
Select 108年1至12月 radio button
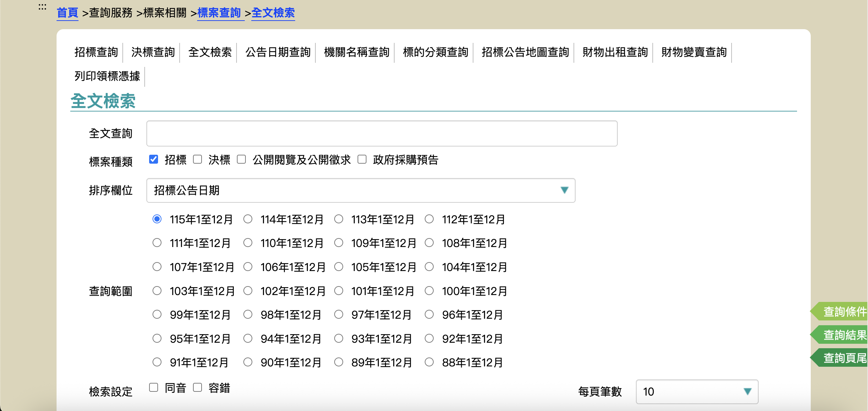(x=429, y=243)
